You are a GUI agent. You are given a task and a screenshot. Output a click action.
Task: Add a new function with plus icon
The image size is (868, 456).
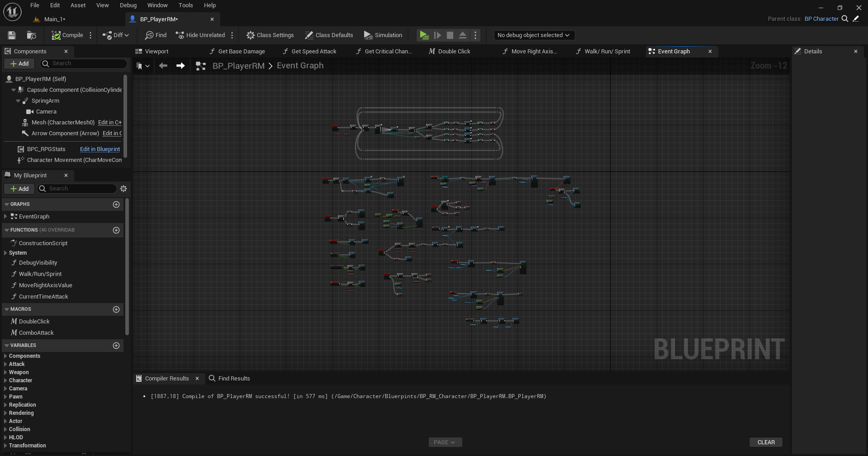click(x=116, y=230)
